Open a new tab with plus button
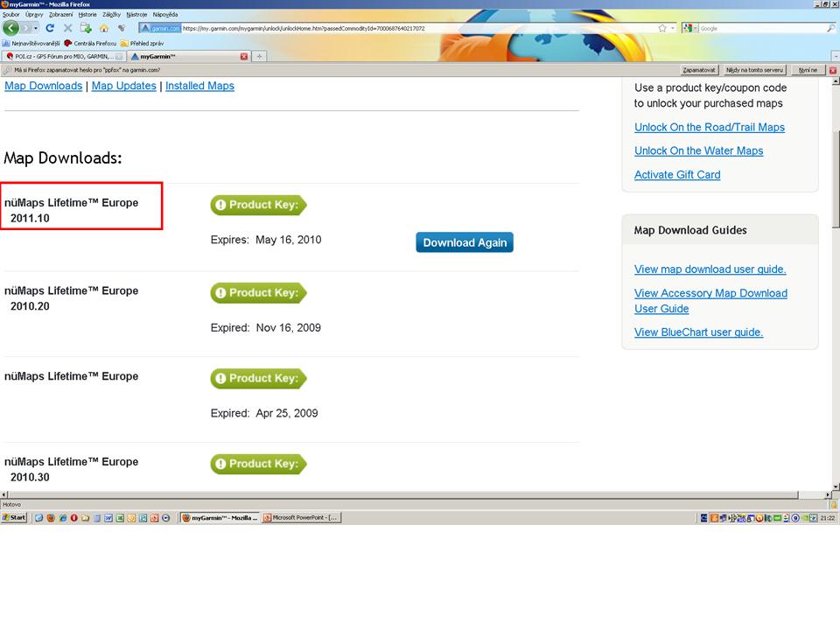 (259, 56)
